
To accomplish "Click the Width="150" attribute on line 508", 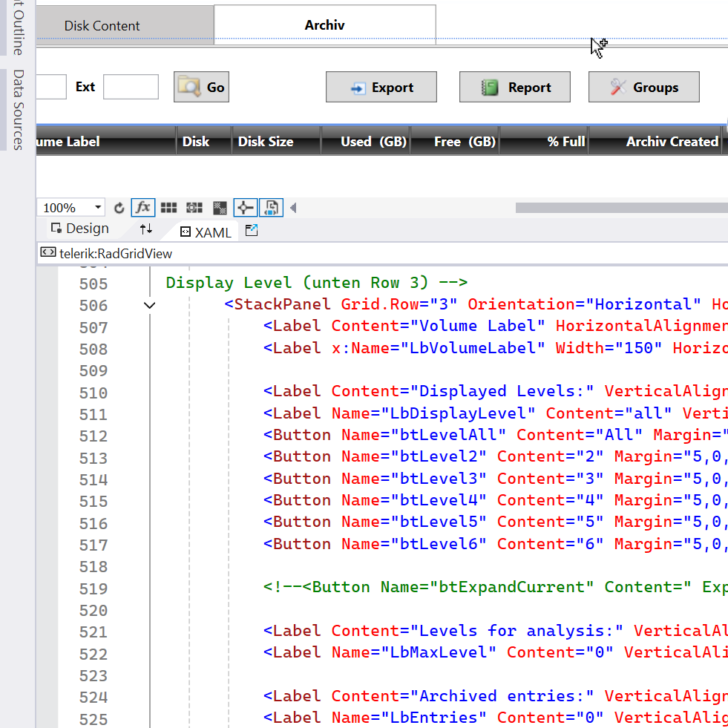I will [609, 348].
